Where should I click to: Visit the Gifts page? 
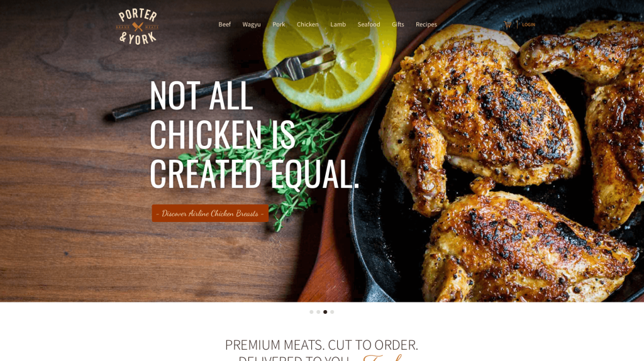(398, 25)
